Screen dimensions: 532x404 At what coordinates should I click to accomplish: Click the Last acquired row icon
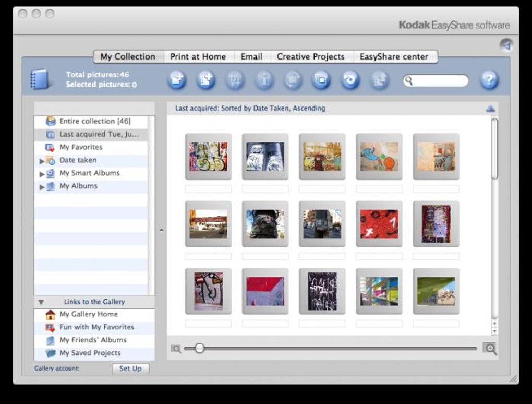point(50,135)
